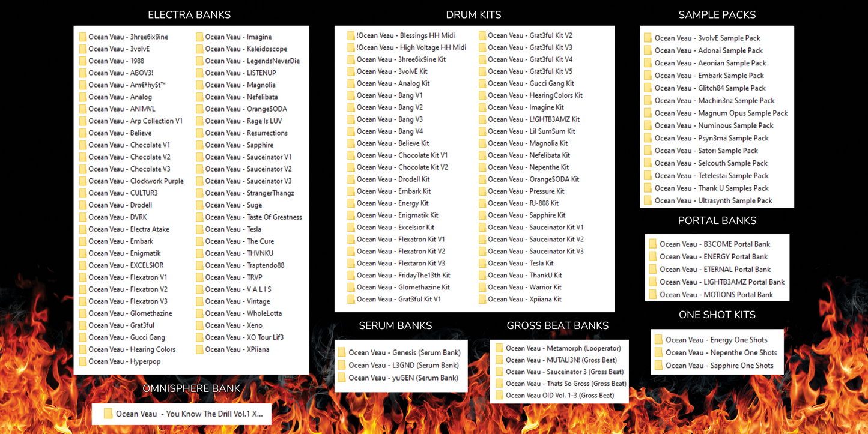Select 'Ocean Veau - LegendsNeverDie' name

click(x=252, y=61)
